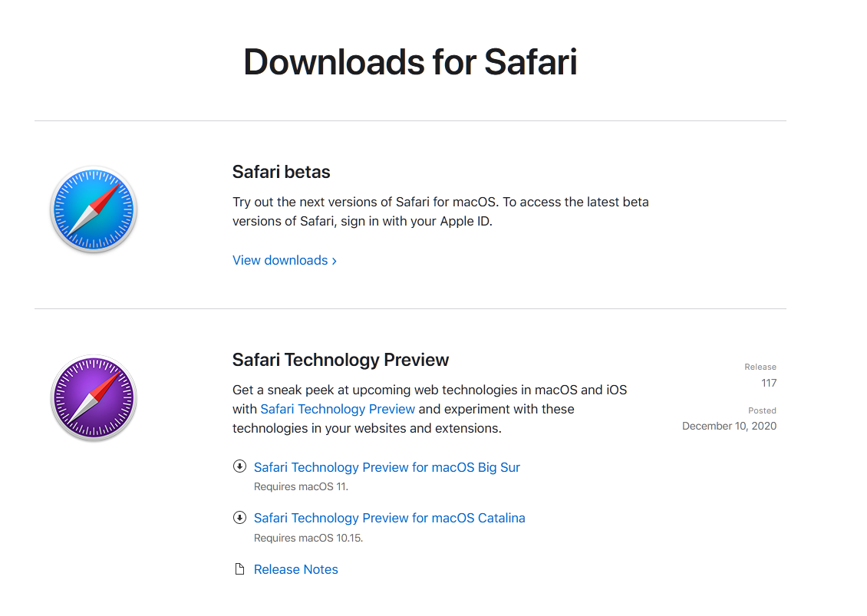Click the Safari Technology Preview section heading
The height and width of the screenshot is (616, 867).
point(341,360)
